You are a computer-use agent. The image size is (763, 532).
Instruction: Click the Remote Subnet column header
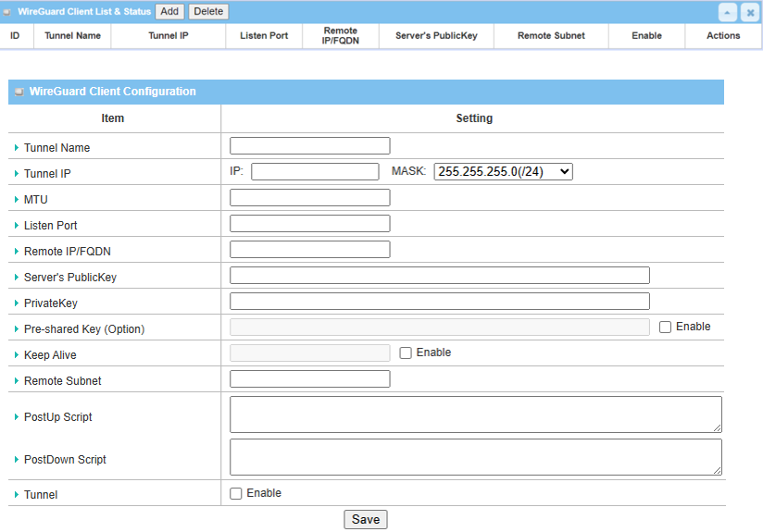[551, 36]
